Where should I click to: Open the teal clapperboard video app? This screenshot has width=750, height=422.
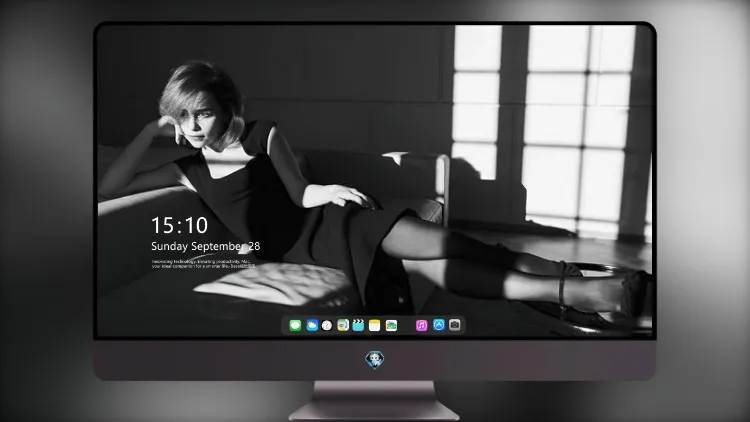coord(358,325)
